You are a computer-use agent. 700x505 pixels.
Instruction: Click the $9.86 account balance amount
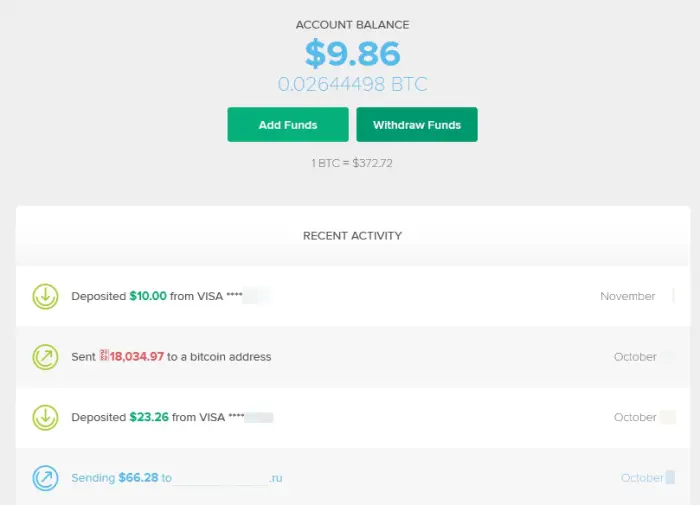[x=352, y=53]
